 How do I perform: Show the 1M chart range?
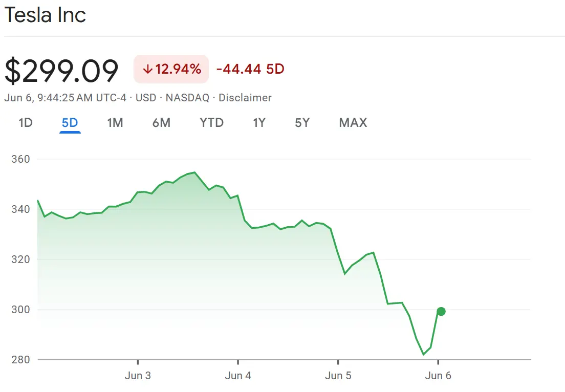coord(115,123)
